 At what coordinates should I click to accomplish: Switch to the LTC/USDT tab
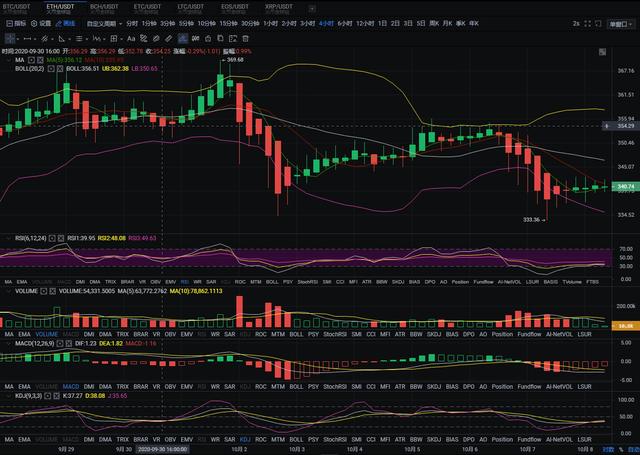[x=191, y=8]
